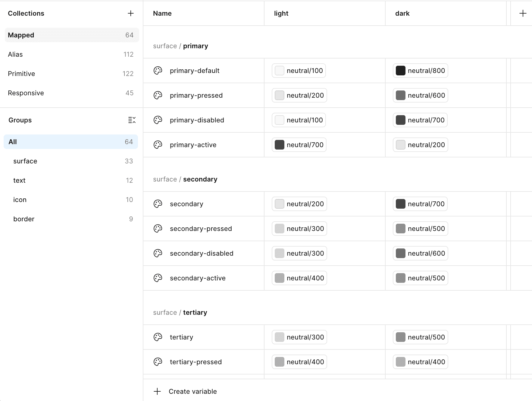Open the Responsive collection
The width and height of the screenshot is (532, 401).
coord(72,93)
